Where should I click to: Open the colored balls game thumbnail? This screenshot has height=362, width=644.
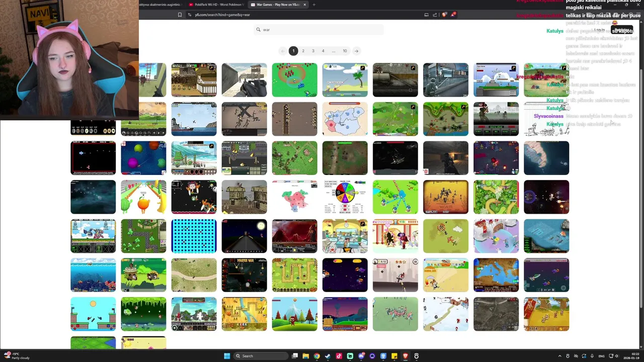pos(143,158)
